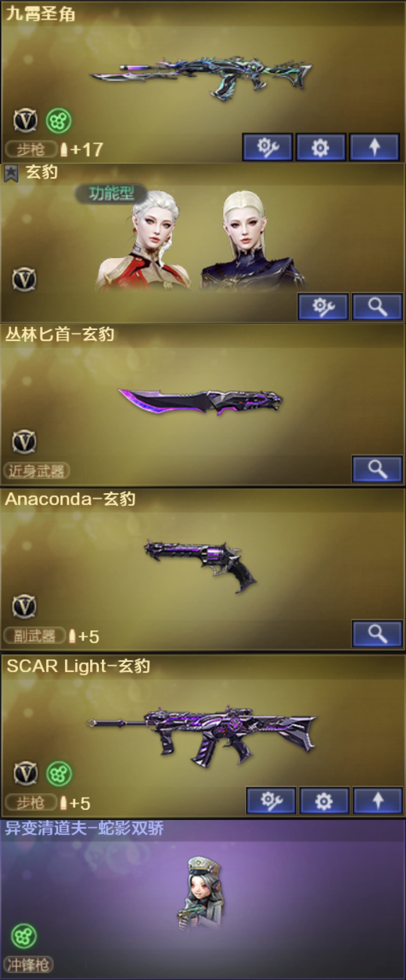Click the green cluster icon on SCAR Light-玄豹
This screenshot has width=406, height=980.
[x=59, y=773]
